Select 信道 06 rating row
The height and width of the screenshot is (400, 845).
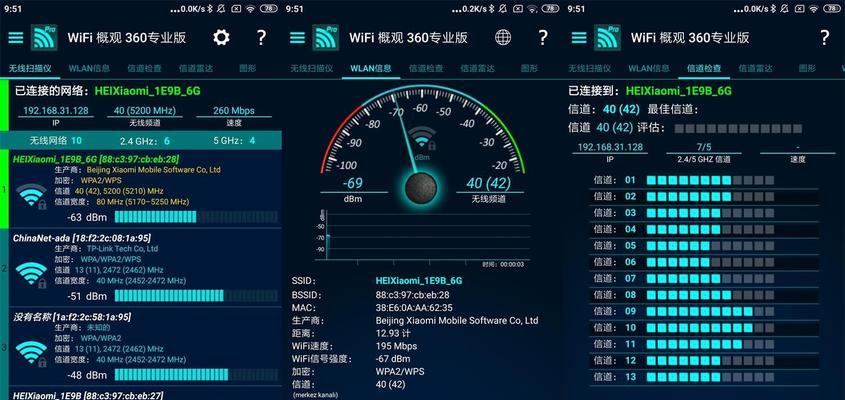(x=704, y=262)
